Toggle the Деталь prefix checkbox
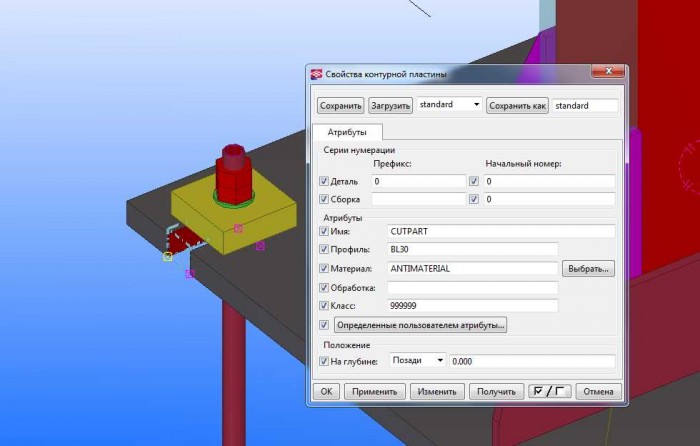 [x=324, y=181]
